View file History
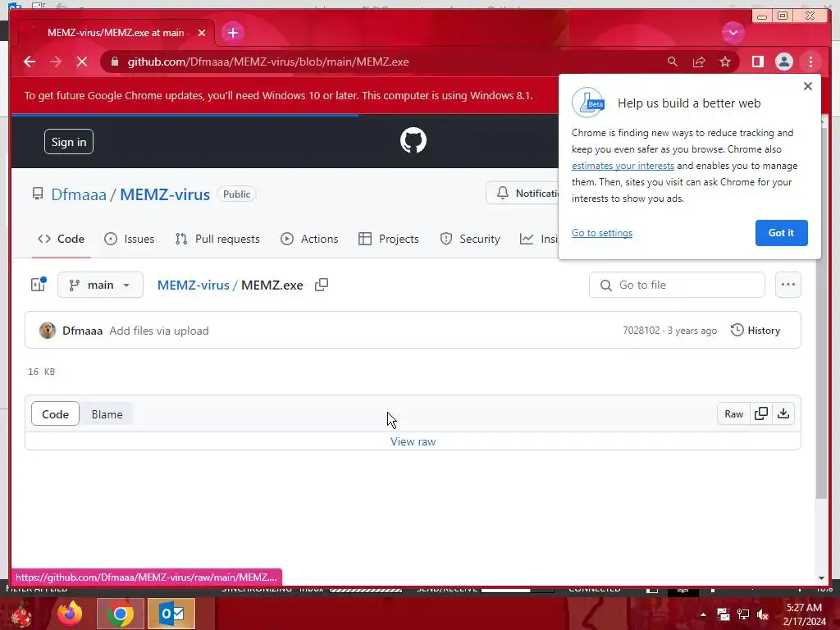Viewport: 840px width, 630px height. [x=756, y=331]
